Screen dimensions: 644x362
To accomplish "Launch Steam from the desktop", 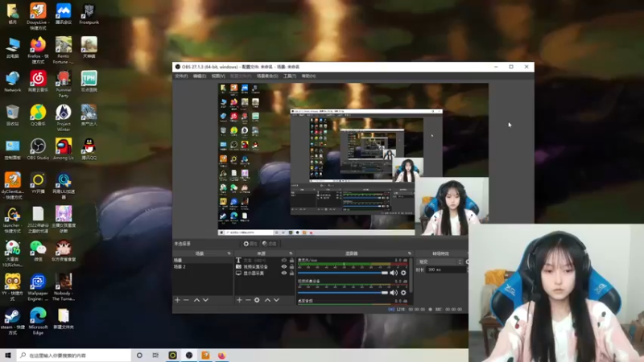I will coord(12,321).
